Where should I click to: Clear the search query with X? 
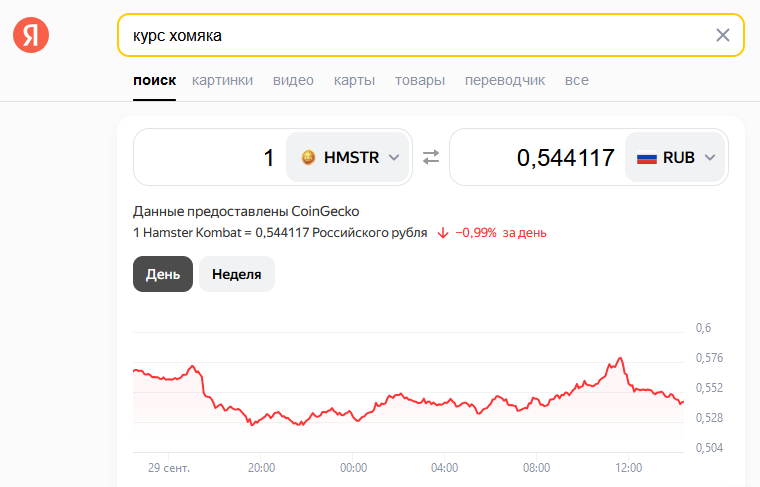pos(723,35)
